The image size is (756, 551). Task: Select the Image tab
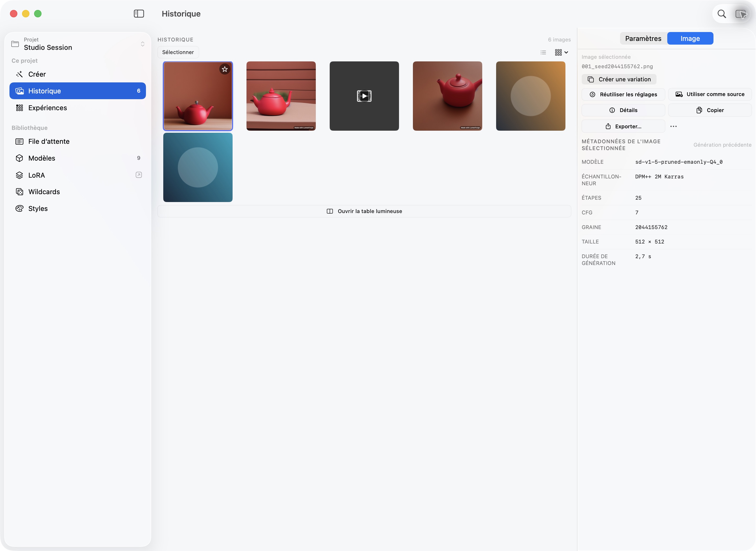pyautogui.click(x=690, y=38)
